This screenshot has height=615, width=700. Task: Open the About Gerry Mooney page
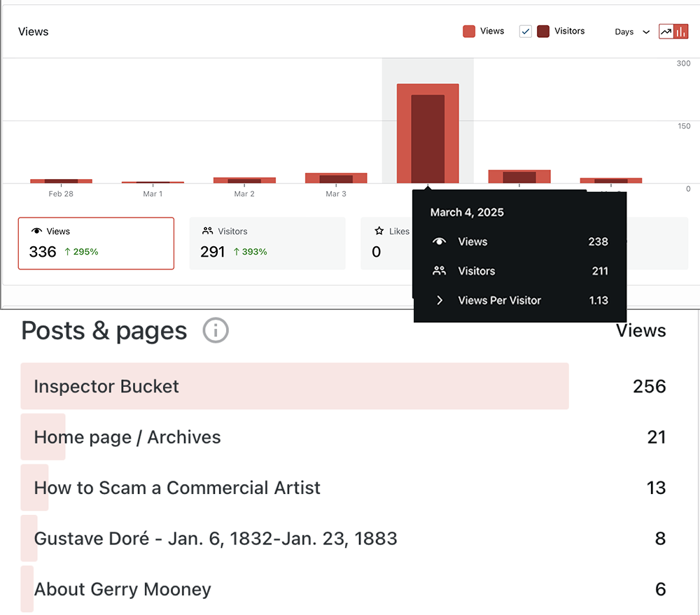122,589
